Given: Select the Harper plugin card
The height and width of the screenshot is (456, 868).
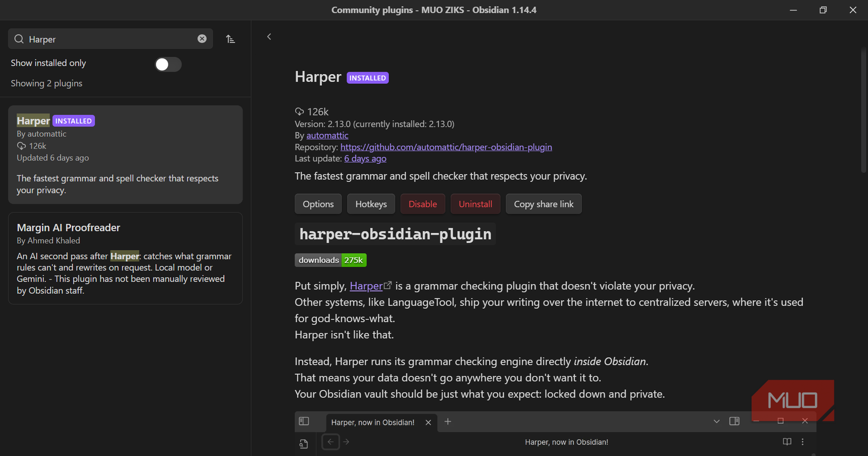Looking at the screenshot, I should 125,155.
